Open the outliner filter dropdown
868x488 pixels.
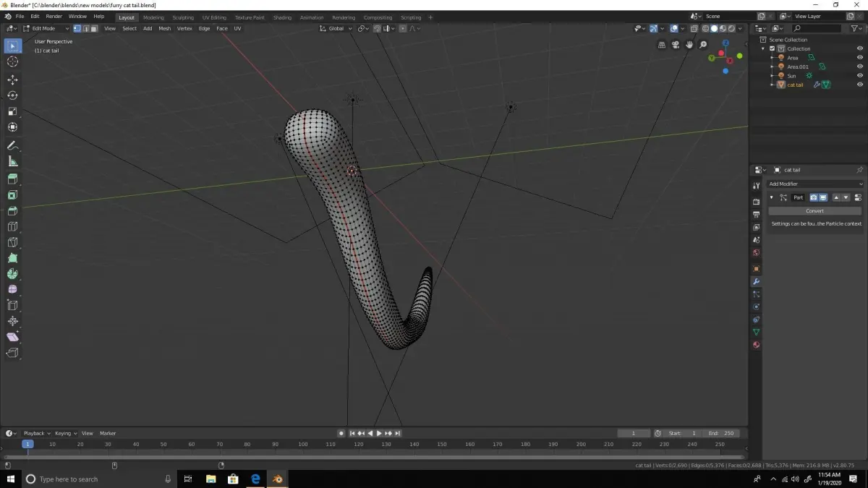tap(856, 28)
